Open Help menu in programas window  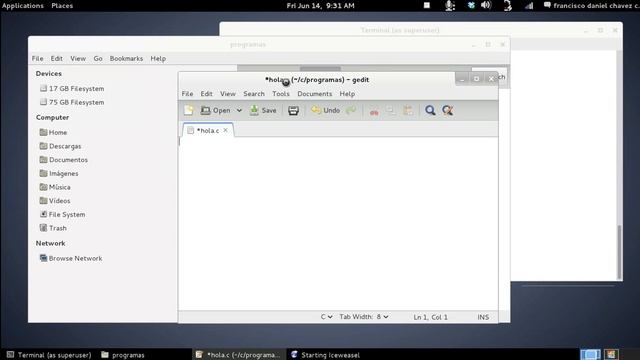pyautogui.click(x=158, y=58)
